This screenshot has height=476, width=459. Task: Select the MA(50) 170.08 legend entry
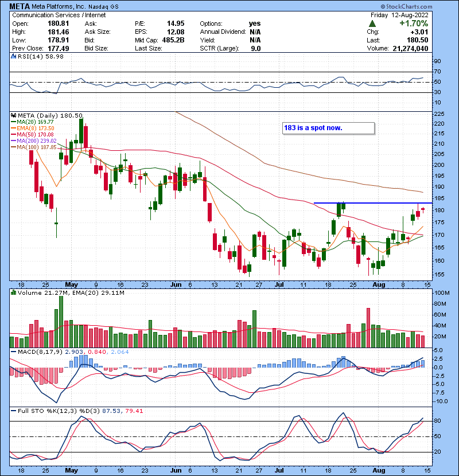(32, 134)
